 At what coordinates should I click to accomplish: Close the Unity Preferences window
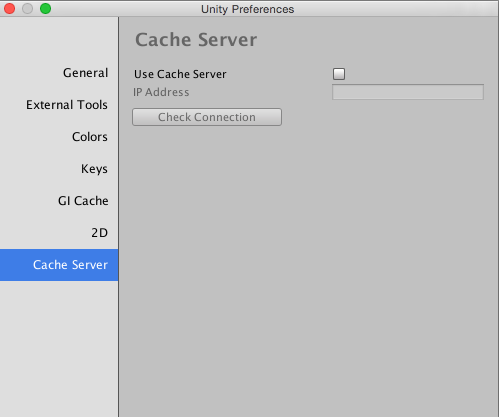tap(9, 9)
